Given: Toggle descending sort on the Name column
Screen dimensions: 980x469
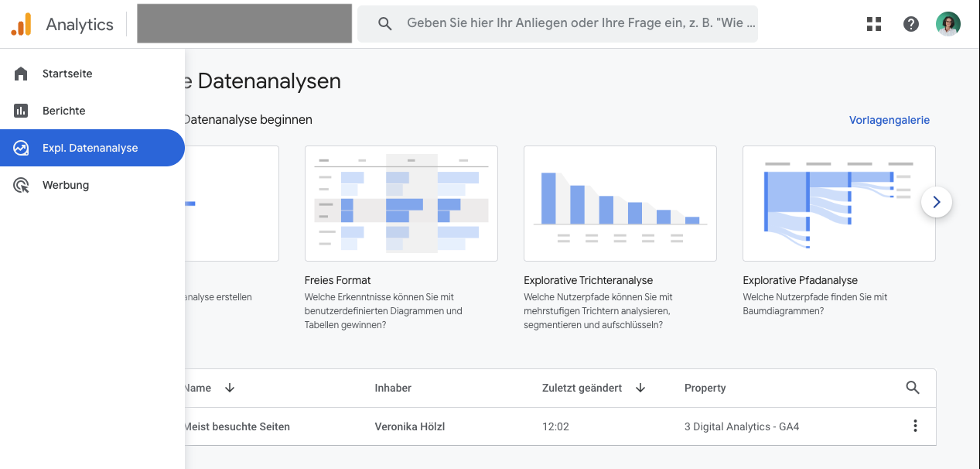Looking at the screenshot, I should tap(230, 388).
